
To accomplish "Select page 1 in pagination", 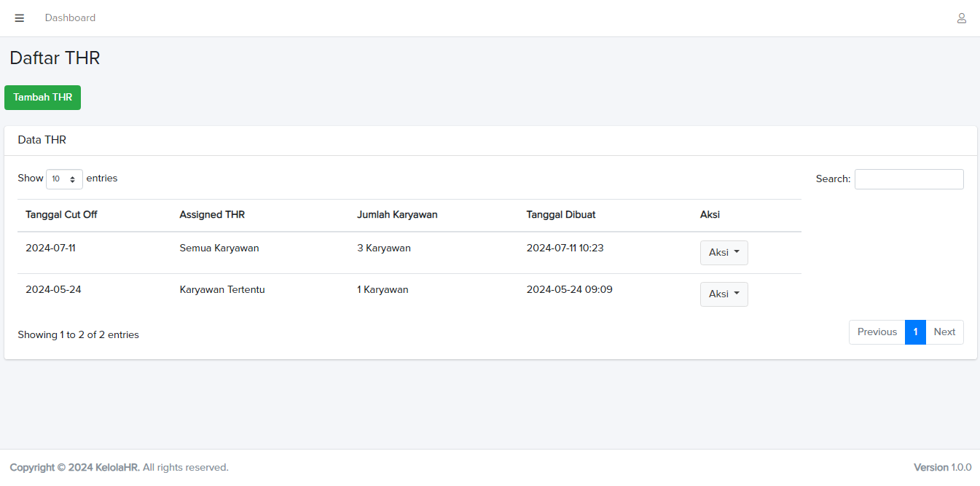I will (x=915, y=332).
